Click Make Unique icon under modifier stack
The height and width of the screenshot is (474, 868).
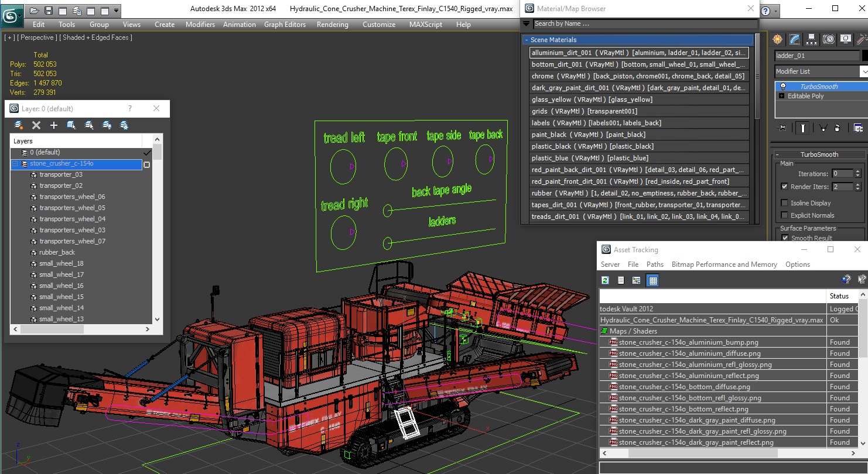click(x=823, y=128)
